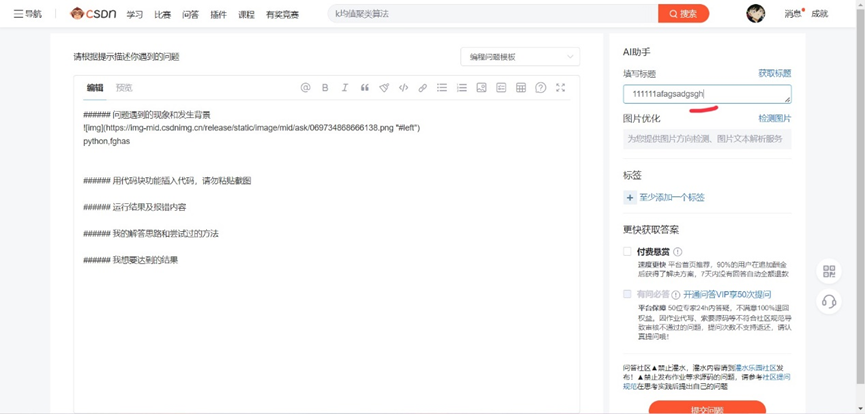Click the text 'python,fghas' in the editor
865x414 pixels.
click(x=106, y=141)
